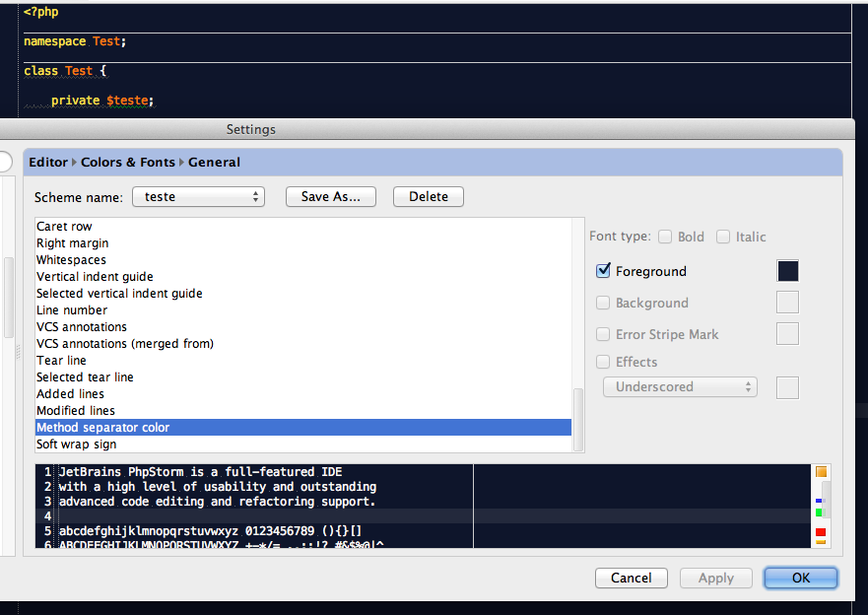Uncheck the Foreground checkbox
The image size is (868, 615).
coord(604,271)
